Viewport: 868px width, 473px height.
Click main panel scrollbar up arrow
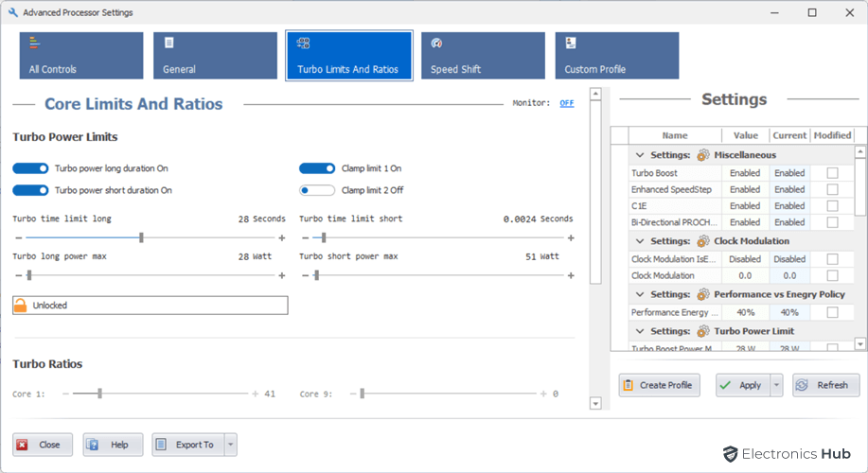coord(595,94)
